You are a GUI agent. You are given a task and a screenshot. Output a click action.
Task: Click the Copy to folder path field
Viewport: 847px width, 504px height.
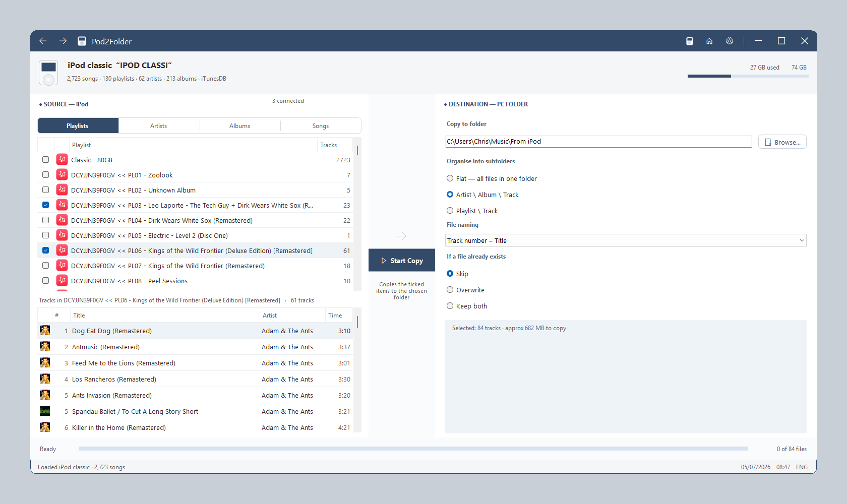598,142
